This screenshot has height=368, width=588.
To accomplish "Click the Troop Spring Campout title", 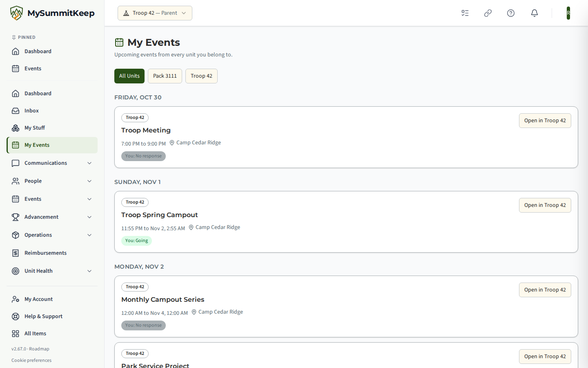I will click(x=159, y=215).
